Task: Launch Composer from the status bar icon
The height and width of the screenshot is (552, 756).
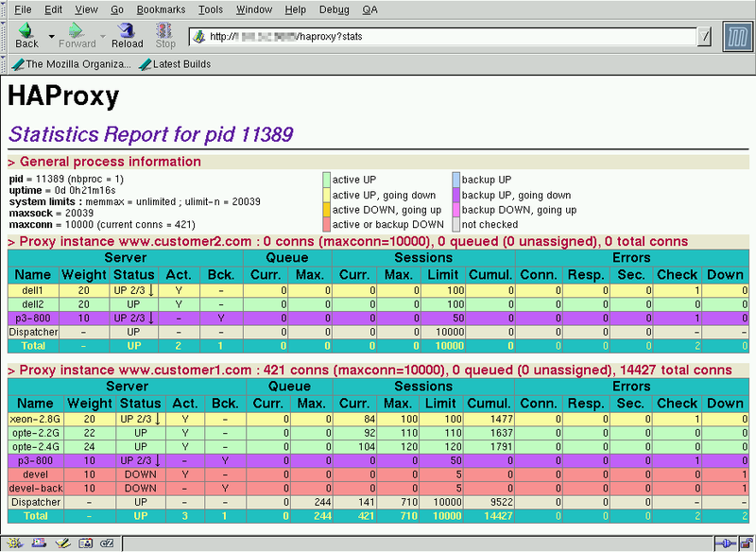Action: point(62,543)
